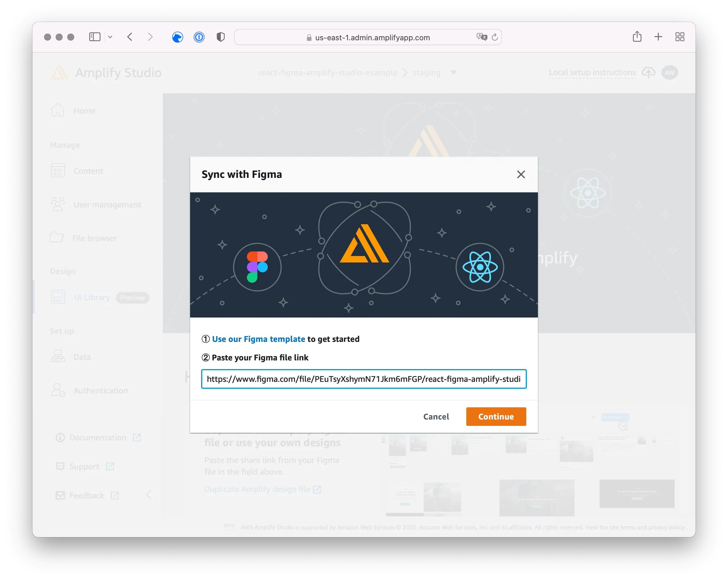Screen dimensions: 728x580
Task: Click the AW account avatar
Action: click(669, 72)
